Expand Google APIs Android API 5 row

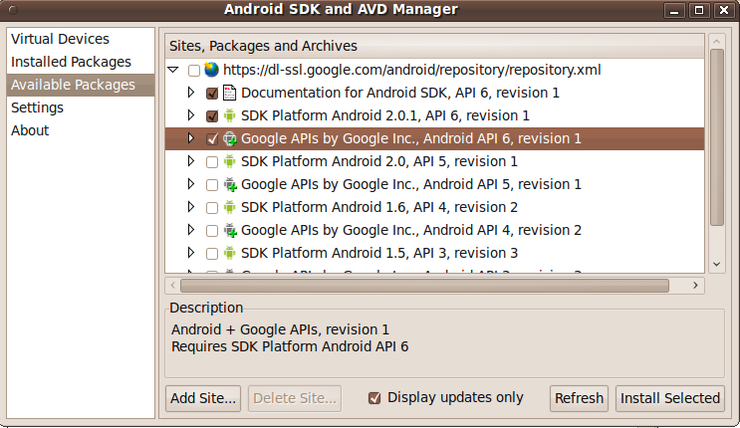click(191, 184)
